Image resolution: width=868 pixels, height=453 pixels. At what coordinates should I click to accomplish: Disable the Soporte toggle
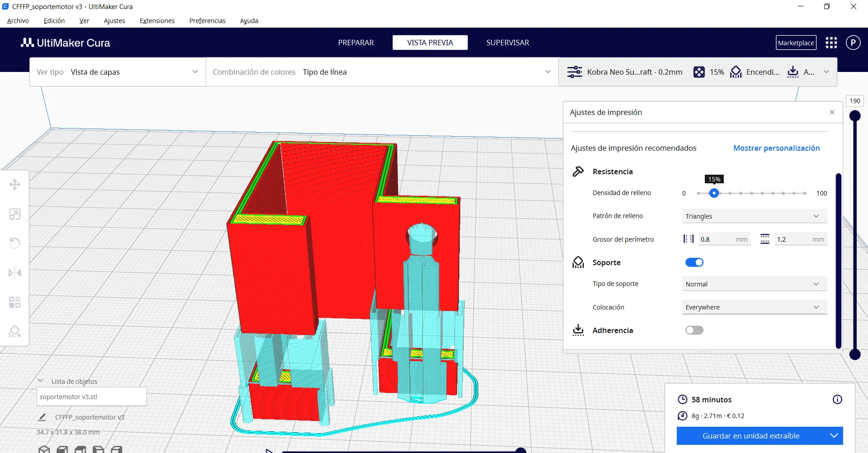[x=694, y=262]
